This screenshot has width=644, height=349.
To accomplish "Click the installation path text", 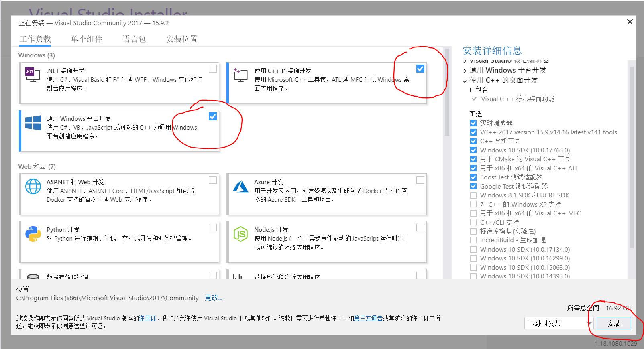I will coord(107,298).
